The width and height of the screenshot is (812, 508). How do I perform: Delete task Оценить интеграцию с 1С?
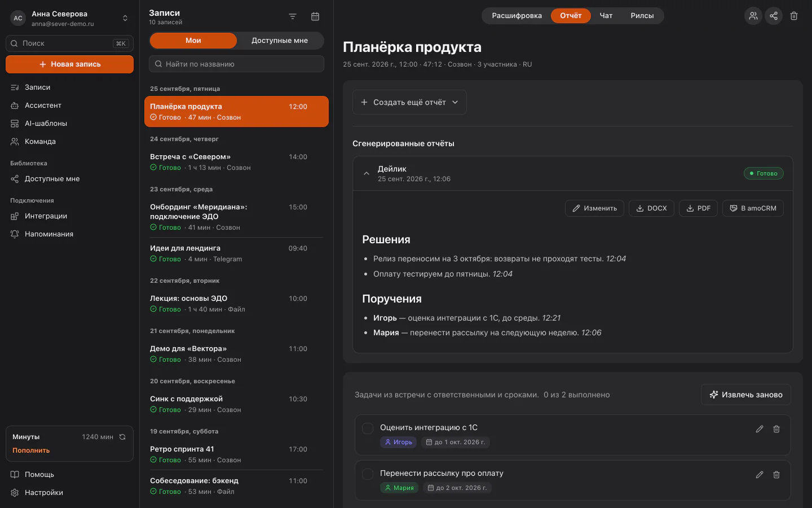(776, 429)
